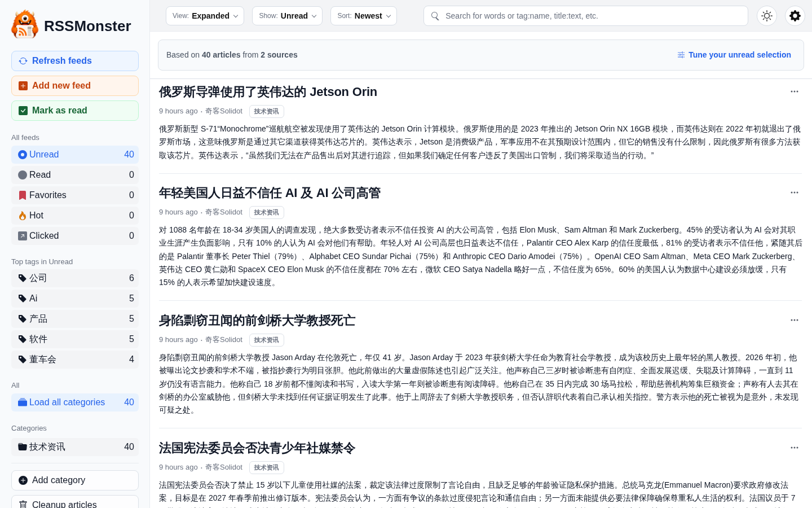The image size is (812, 508).
Task: Click the Clicked arrow-box icon
Action: click(x=23, y=236)
